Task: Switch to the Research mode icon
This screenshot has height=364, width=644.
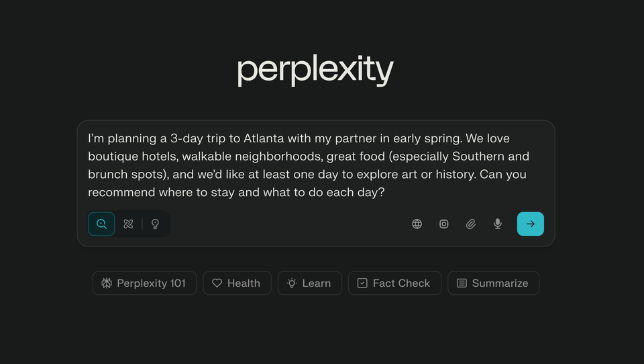Action: 128,224
